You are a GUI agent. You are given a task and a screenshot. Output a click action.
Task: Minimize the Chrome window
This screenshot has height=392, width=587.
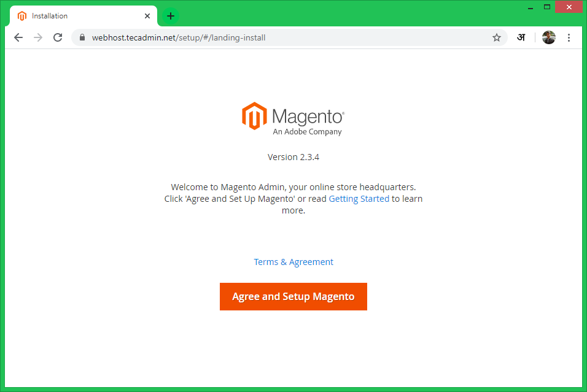[x=529, y=7]
